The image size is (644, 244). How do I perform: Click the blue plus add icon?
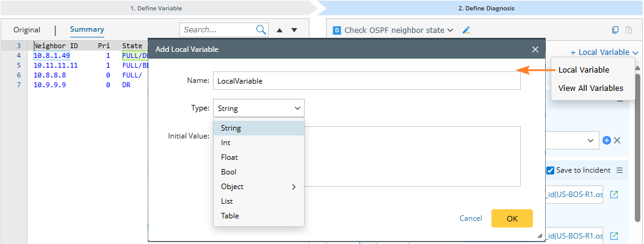coord(607,140)
